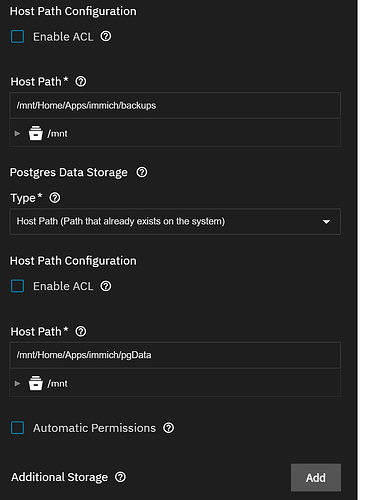Open help icon next to Type label
Screen dimensions: 367x500
pyautogui.click(x=55, y=198)
